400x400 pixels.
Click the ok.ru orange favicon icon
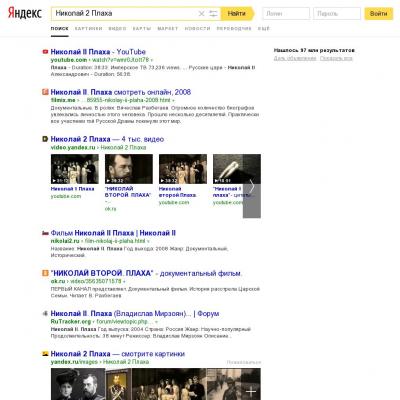point(45,273)
